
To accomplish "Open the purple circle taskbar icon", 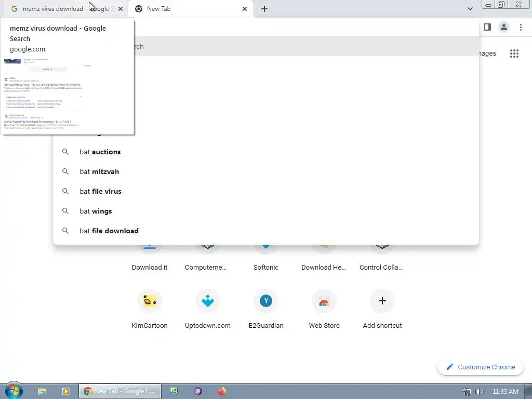I will pyautogui.click(x=198, y=391).
